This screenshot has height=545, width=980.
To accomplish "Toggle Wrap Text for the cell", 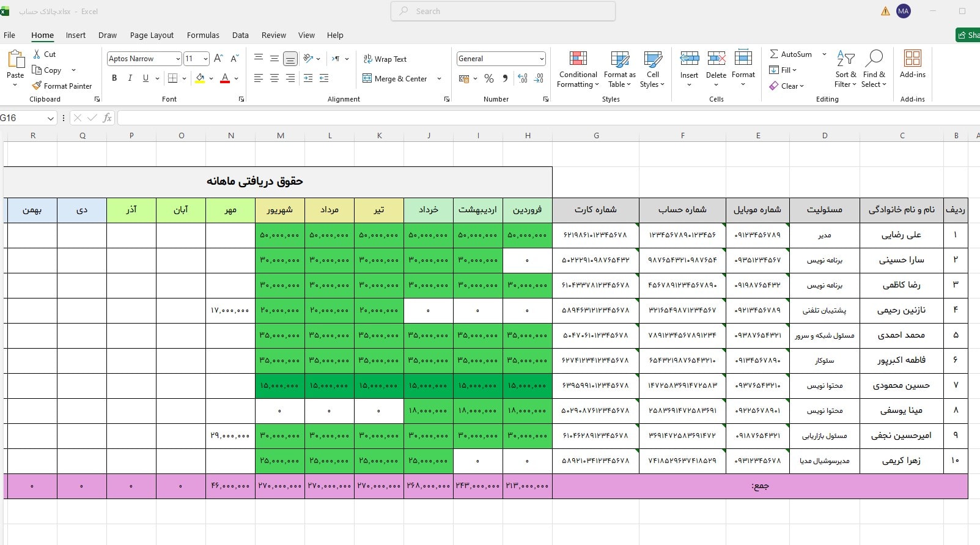I will pyautogui.click(x=385, y=59).
